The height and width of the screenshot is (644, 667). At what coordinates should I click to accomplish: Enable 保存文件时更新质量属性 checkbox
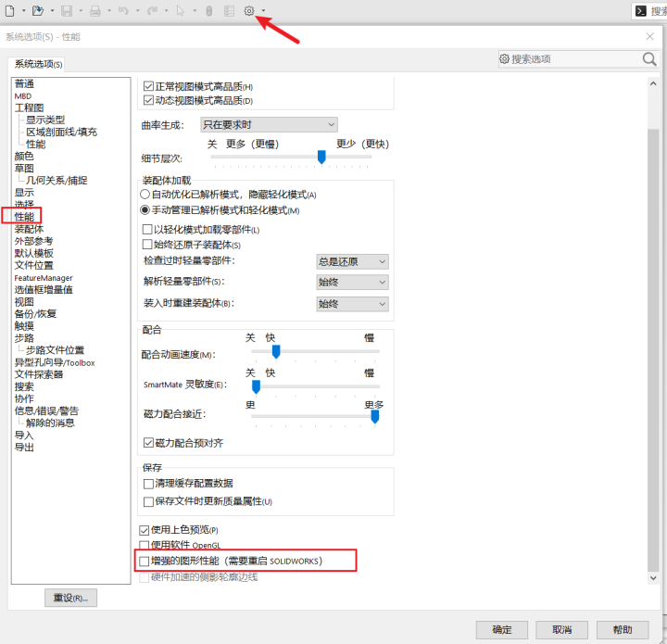pyautogui.click(x=148, y=501)
